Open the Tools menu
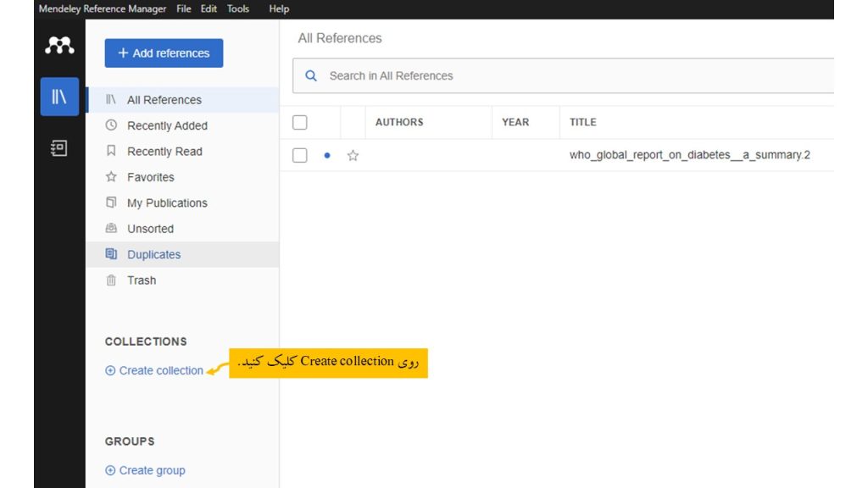 238,9
